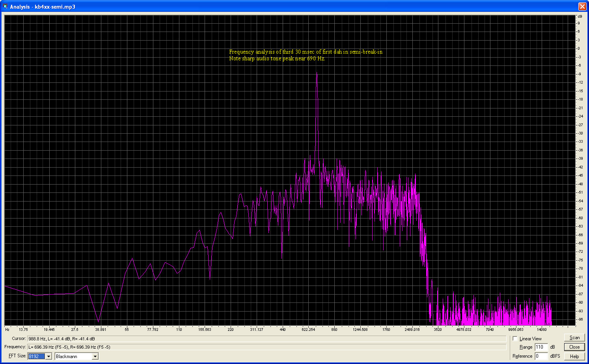Viewport: 589px width, 364px height.
Task: Click the Cursor readout text field
Action: [x=267, y=339]
